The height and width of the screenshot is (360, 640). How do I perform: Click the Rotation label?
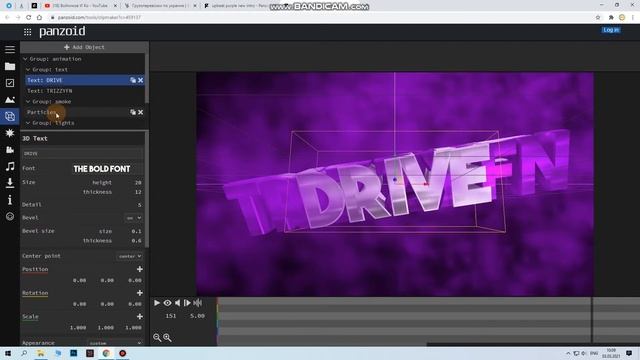(35, 293)
